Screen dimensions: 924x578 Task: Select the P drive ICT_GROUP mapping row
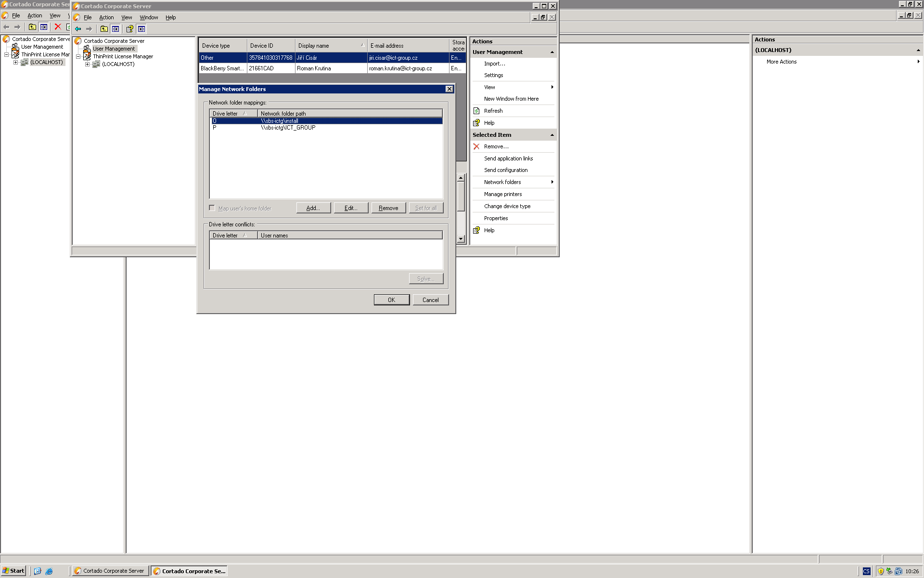[x=288, y=128]
